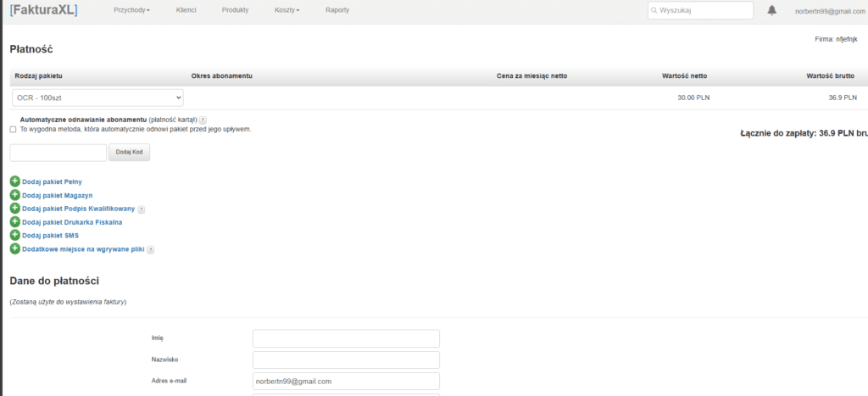868x396 pixels.
Task: Enable automatic subscription renewal checkbox
Action: point(13,130)
